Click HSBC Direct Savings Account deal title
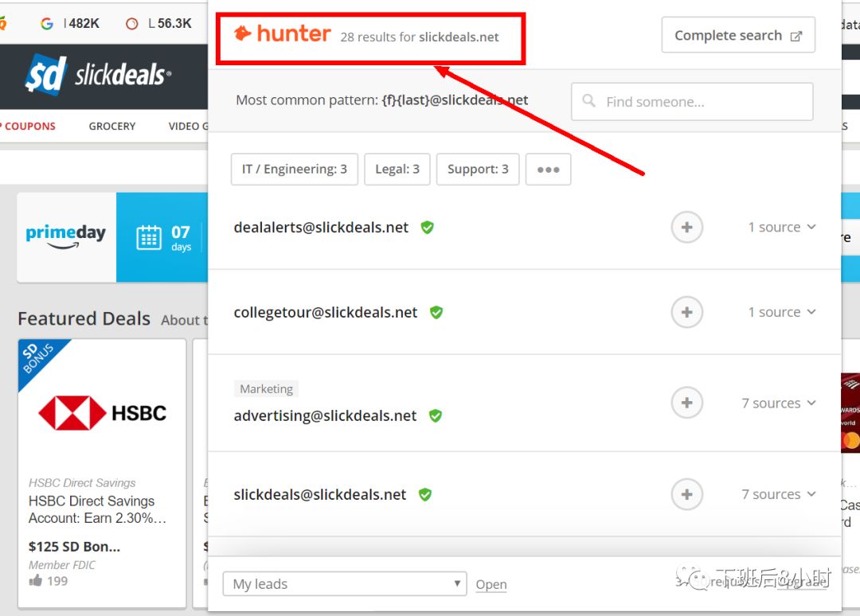Viewport: 860px width, 616px height. [x=97, y=509]
